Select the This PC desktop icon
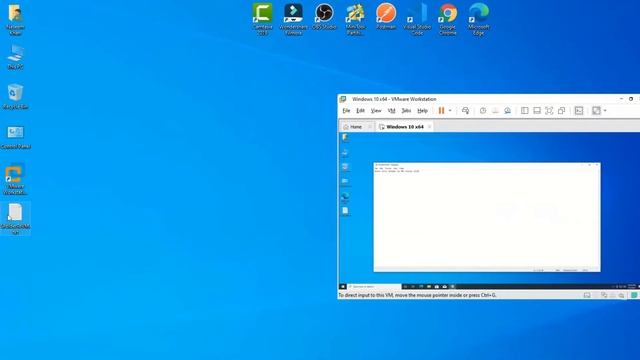Viewport: 640px width, 360px height. (16, 57)
